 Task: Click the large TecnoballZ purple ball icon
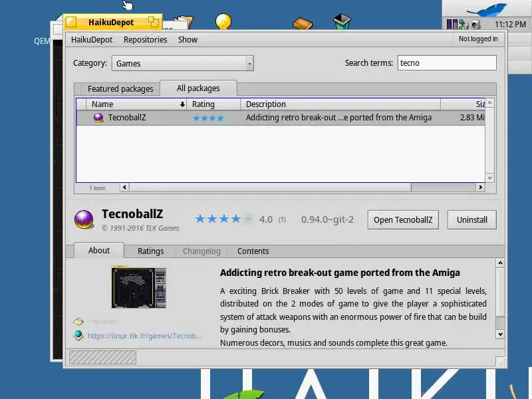tap(84, 219)
